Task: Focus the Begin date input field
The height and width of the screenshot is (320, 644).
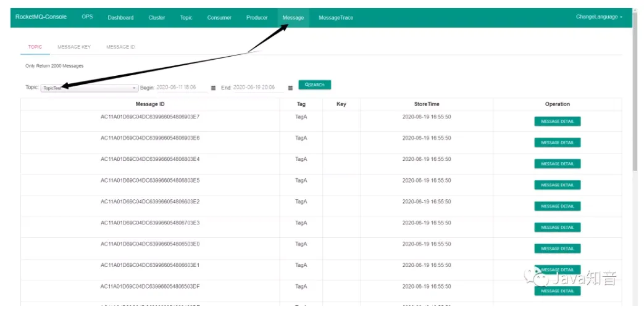Action: click(x=182, y=88)
